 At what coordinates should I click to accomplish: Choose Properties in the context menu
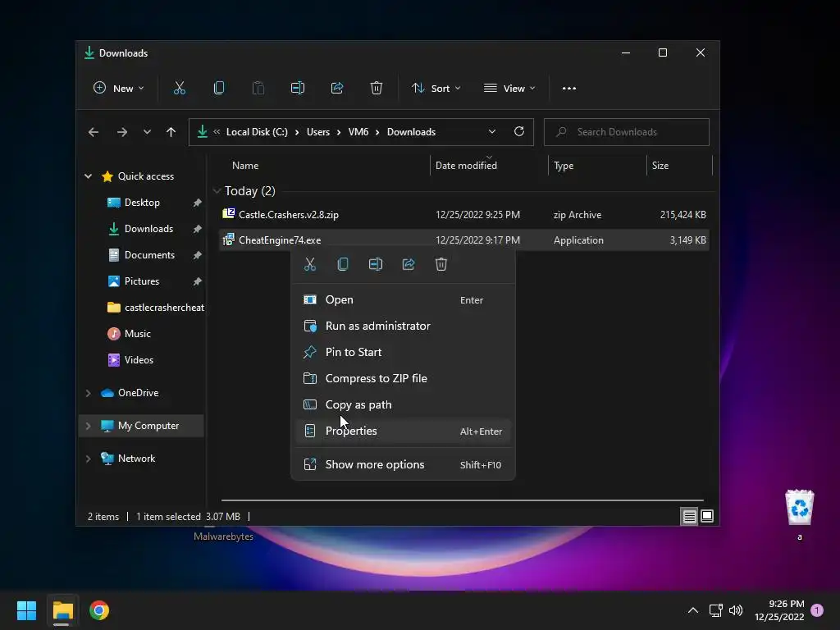pos(403,431)
